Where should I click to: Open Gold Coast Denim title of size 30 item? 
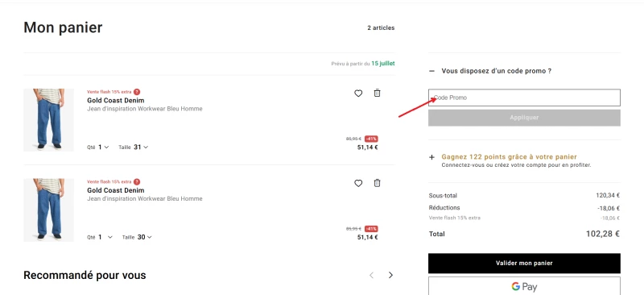click(115, 190)
